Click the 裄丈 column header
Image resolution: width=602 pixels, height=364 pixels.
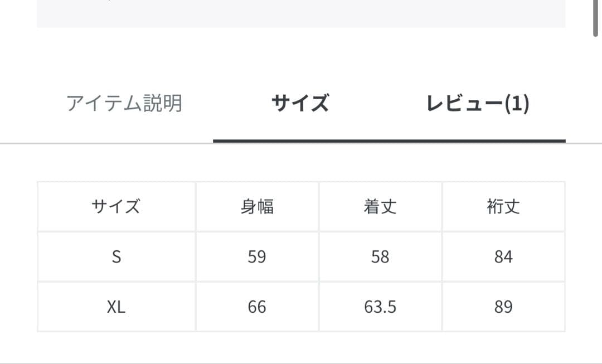tap(503, 206)
